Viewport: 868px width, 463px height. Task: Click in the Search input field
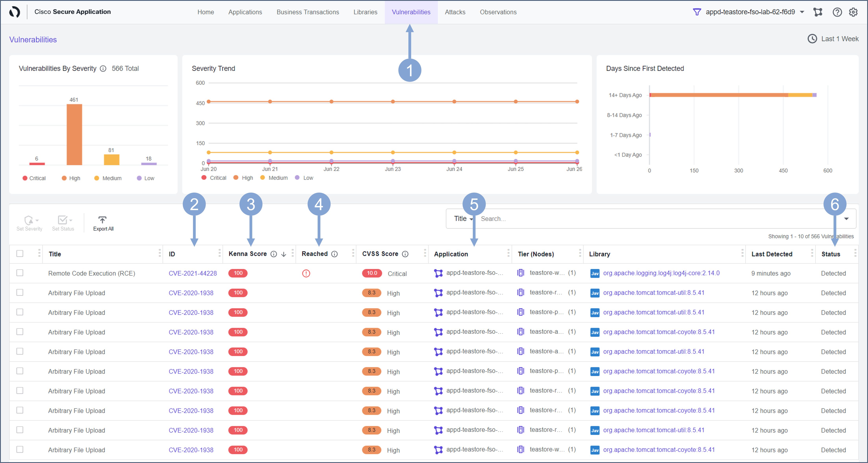point(640,219)
